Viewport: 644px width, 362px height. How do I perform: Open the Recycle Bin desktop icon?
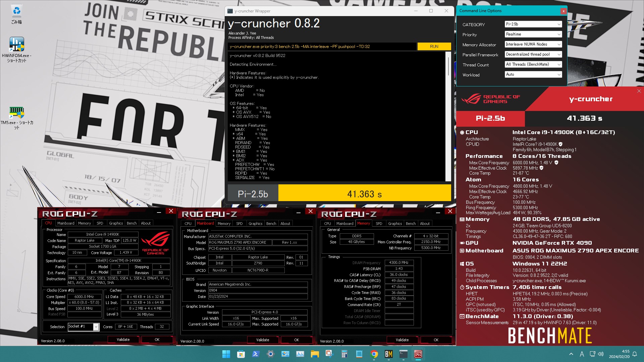(x=16, y=14)
